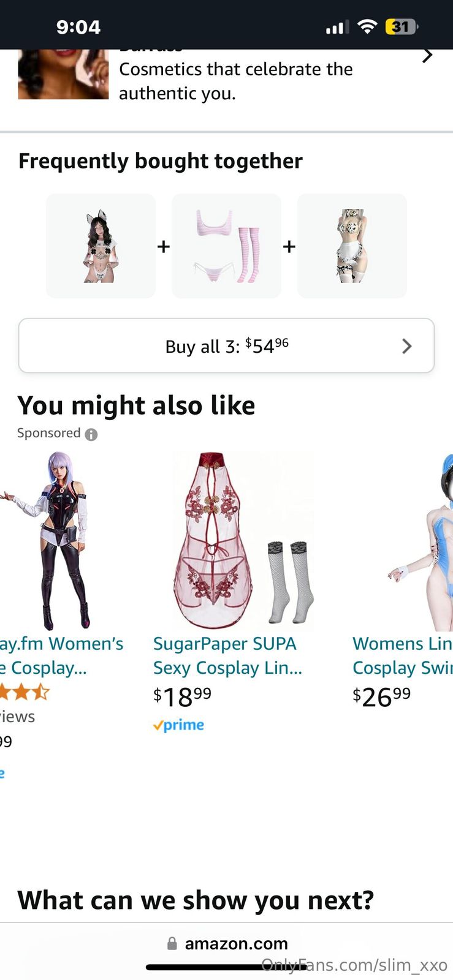Open the Women's Cosplay product title

pos(61,655)
